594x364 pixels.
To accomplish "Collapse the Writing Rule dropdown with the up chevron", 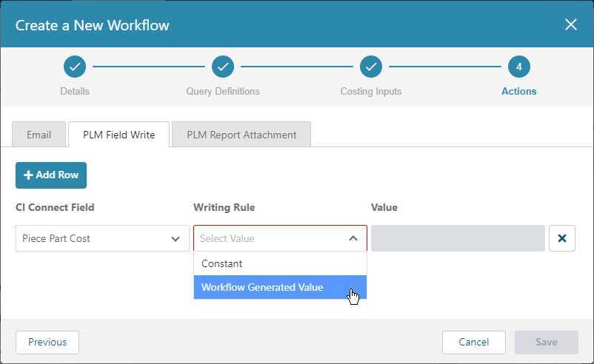I will pyautogui.click(x=353, y=238).
